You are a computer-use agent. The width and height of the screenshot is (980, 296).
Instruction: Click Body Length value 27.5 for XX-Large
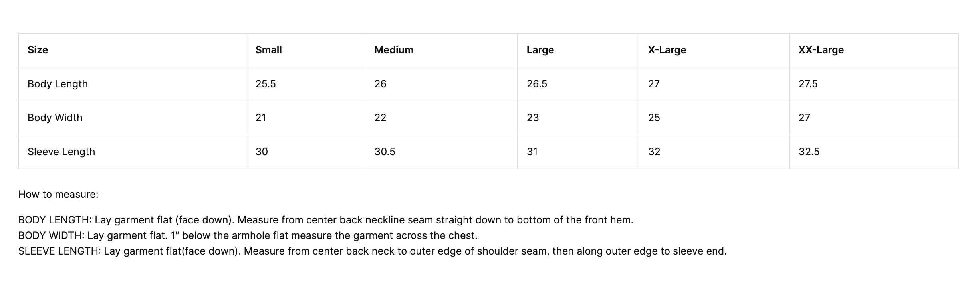(808, 84)
